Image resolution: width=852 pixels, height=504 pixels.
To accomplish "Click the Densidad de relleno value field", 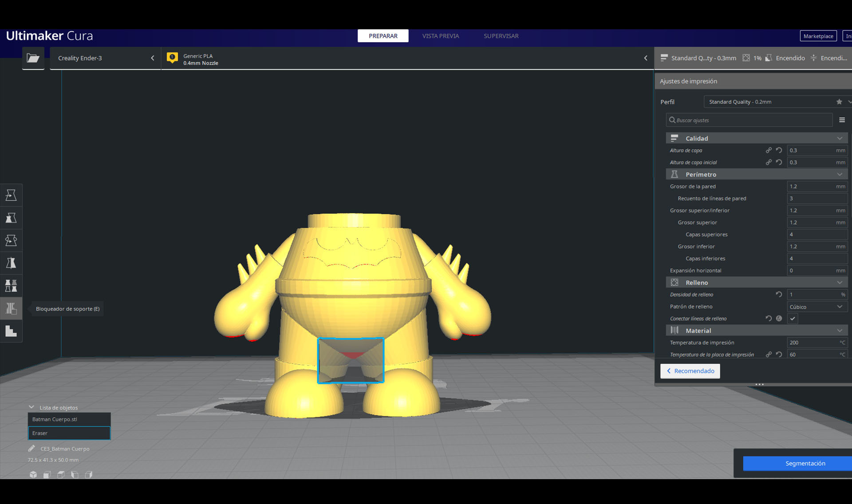I will (x=817, y=295).
